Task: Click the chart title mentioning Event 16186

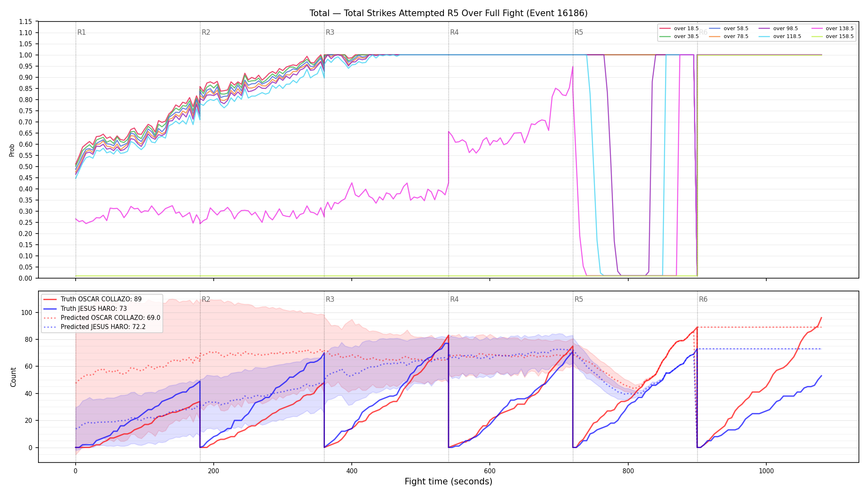Action: click(x=448, y=13)
